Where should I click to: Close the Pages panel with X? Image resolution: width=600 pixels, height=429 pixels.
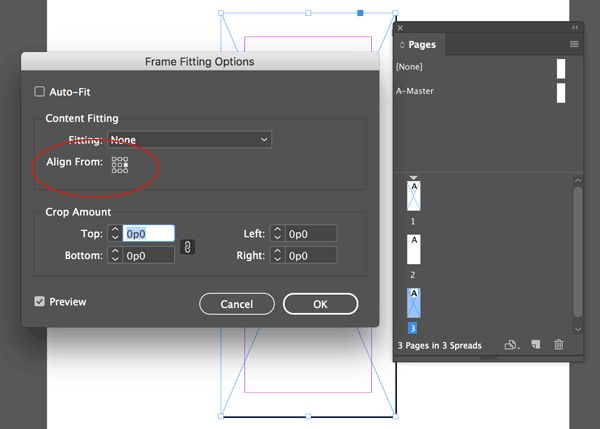click(x=400, y=28)
